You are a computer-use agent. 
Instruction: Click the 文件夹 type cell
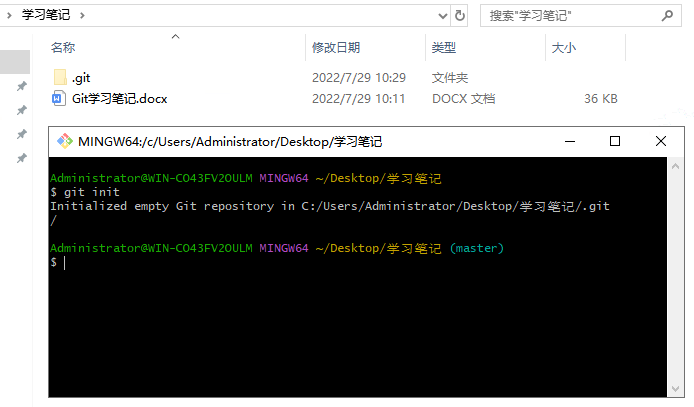pos(450,78)
